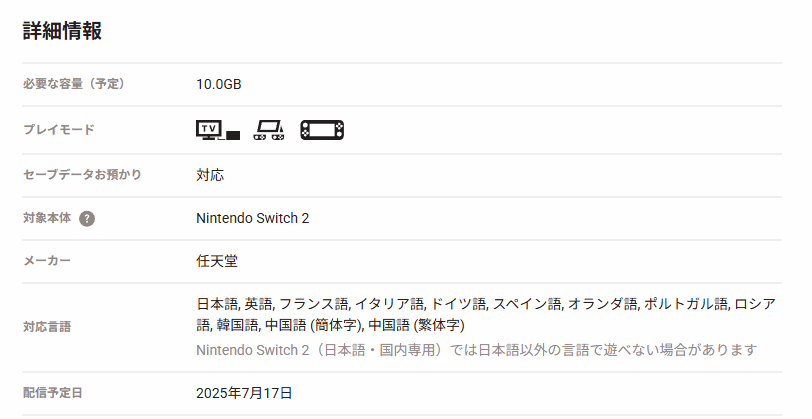Click the TV mode play icon
The image size is (812, 419).
pyautogui.click(x=218, y=130)
